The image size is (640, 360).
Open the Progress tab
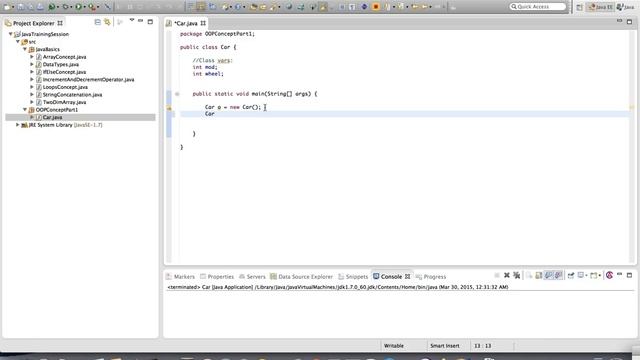pyautogui.click(x=431, y=276)
